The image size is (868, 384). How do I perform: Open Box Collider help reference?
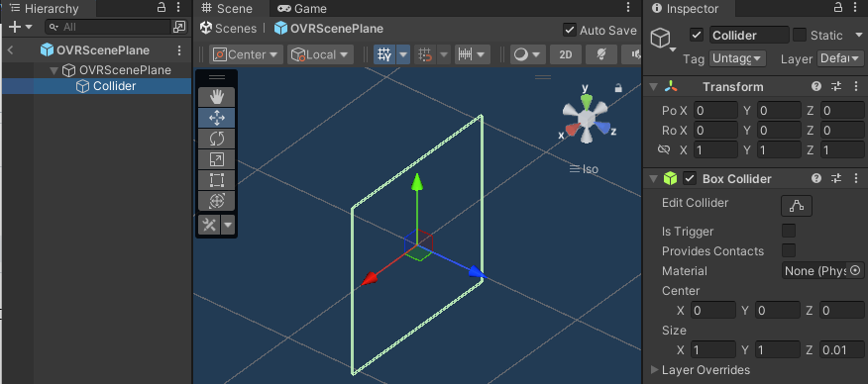coord(815,178)
